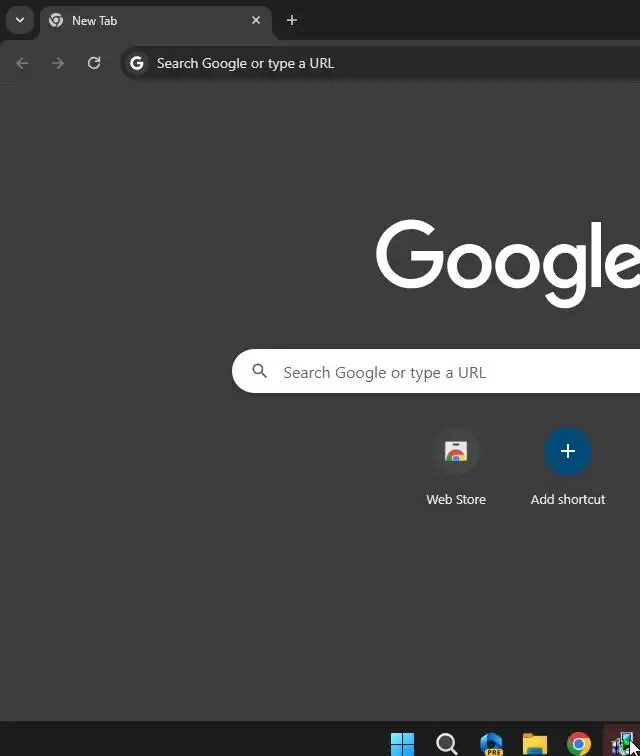Open Windows taskbar search
Image resolution: width=640 pixels, height=756 pixels.
click(447, 743)
